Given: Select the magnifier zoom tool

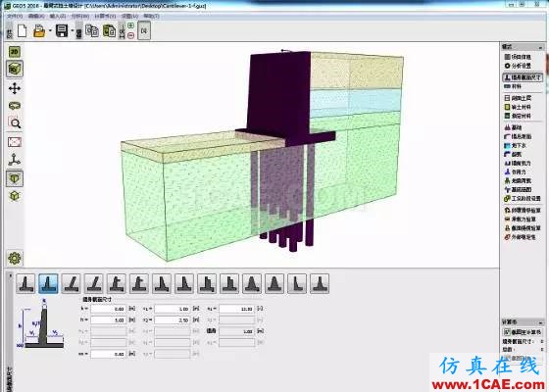Looking at the screenshot, I should pos(15,123).
